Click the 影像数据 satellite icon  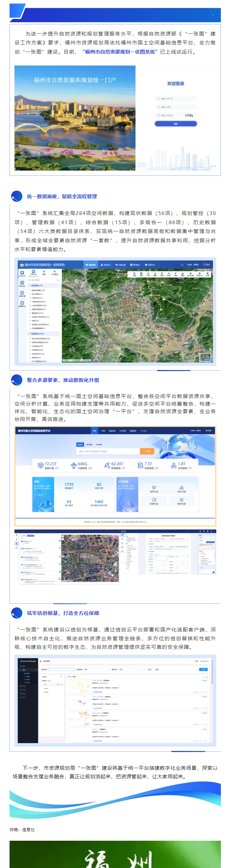107,465
